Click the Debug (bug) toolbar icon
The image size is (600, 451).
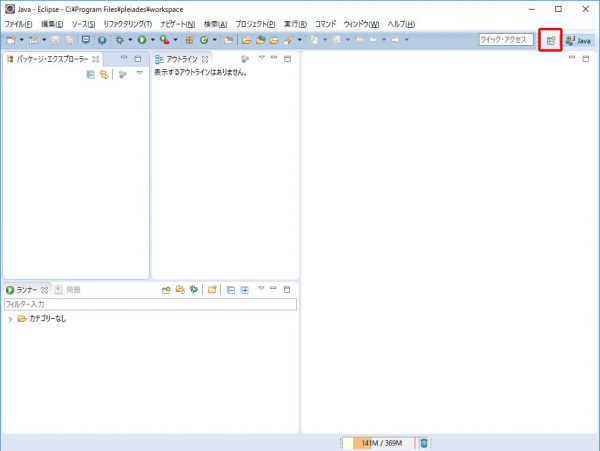click(x=119, y=40)
